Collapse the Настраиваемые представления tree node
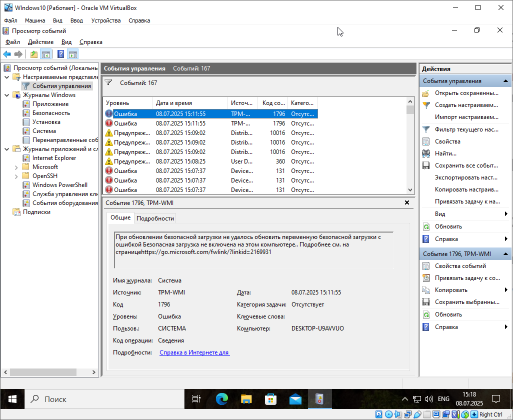513x420 pixels. [x=7, y=77]
